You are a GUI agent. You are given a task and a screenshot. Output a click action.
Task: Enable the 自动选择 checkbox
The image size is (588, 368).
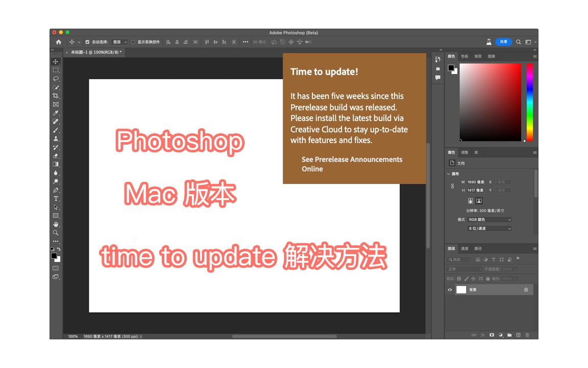[x=87, y=41]
